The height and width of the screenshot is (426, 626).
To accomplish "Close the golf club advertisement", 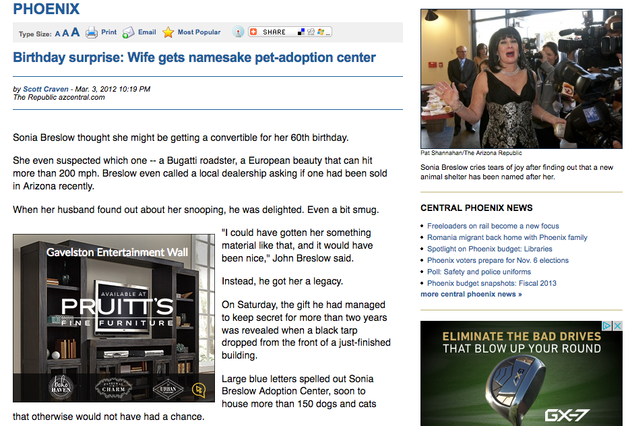I will point(617,326).
